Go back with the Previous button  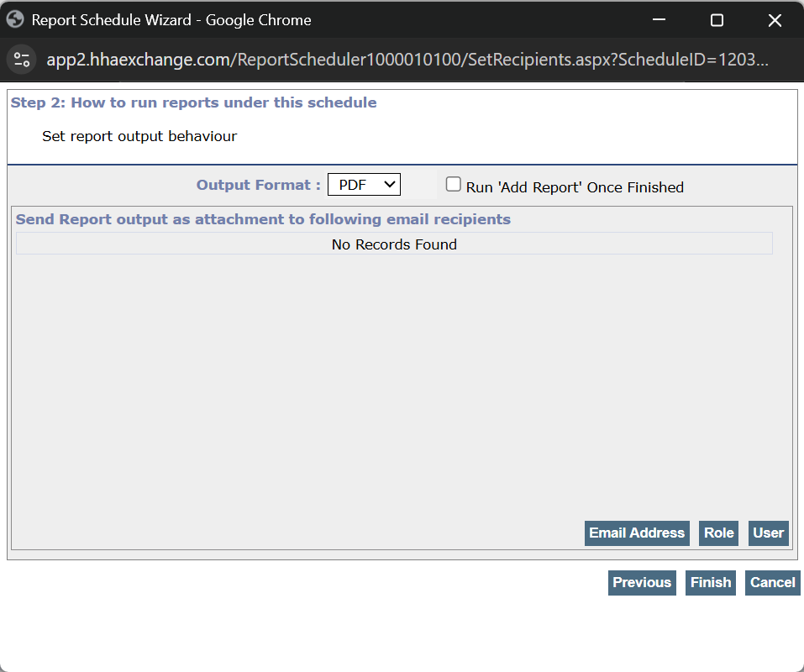(x=642, y=582)
